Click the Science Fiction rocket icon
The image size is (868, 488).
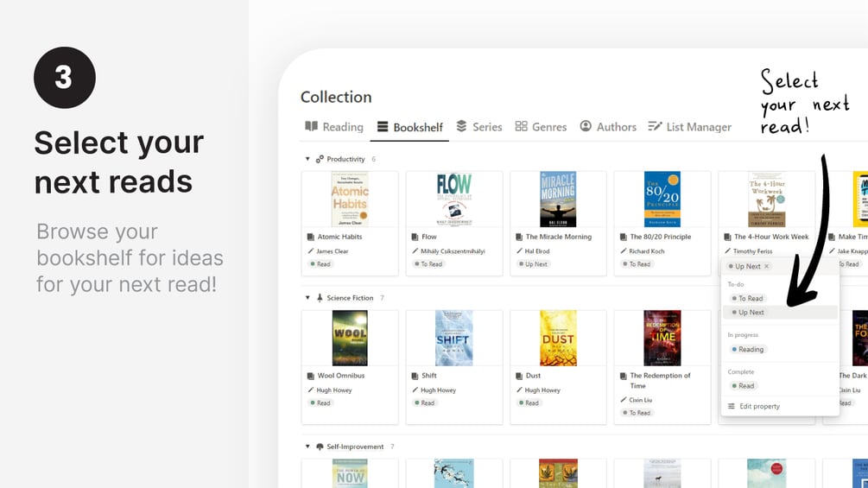pos(320,298)
